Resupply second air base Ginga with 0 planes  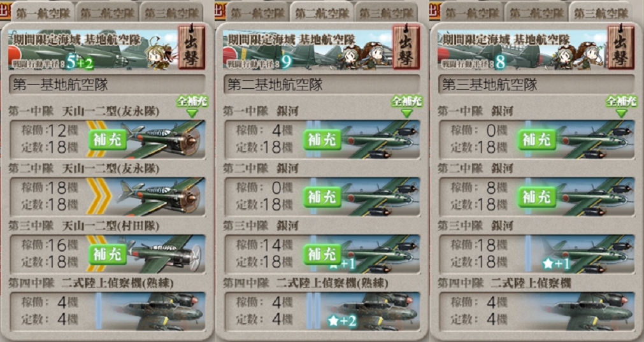click(322, 197)
